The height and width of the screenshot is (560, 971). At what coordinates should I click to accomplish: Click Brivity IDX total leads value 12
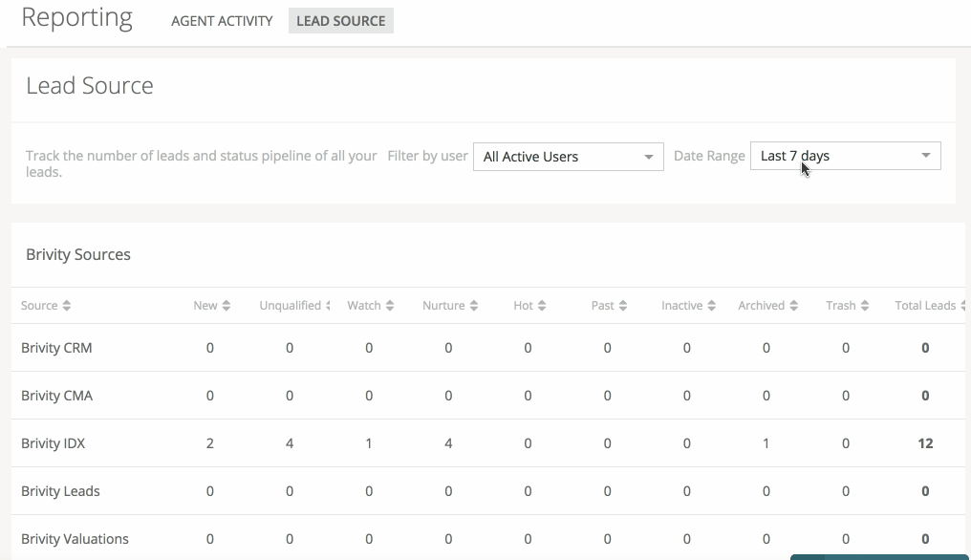(925, 443)
